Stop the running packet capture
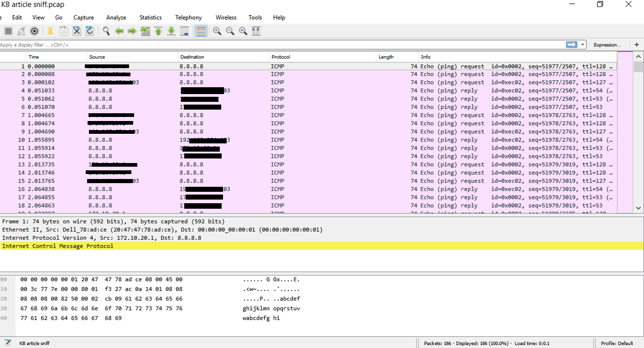This screenshot has height=348, width=644. pyautogui.click(x=8, y=31)
